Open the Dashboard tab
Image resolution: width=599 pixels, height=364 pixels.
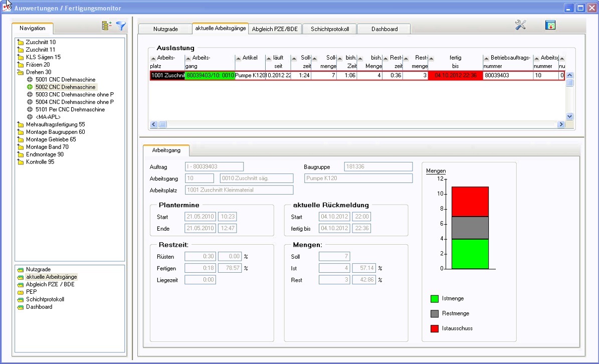pyautogui.click(x=384, y=29)
